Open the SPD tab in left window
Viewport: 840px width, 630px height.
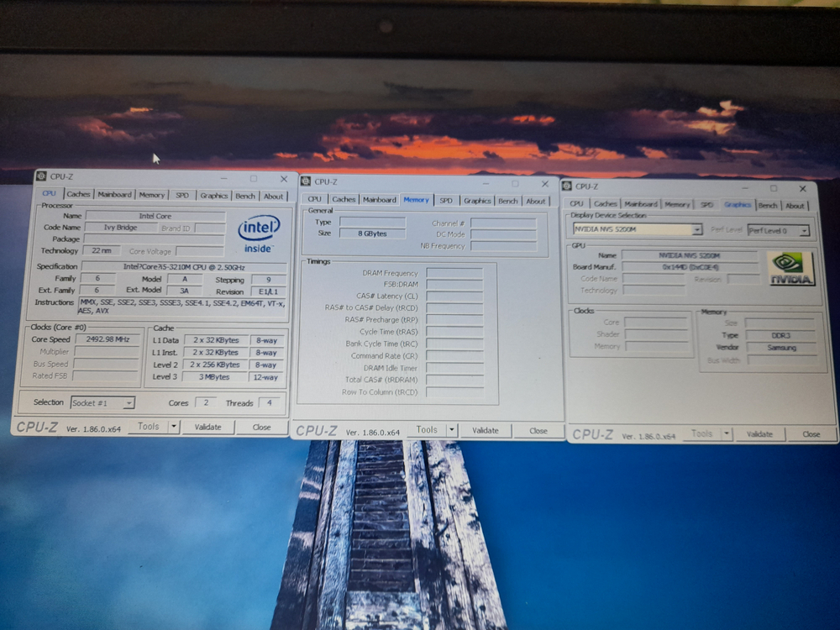coord(182,196)
